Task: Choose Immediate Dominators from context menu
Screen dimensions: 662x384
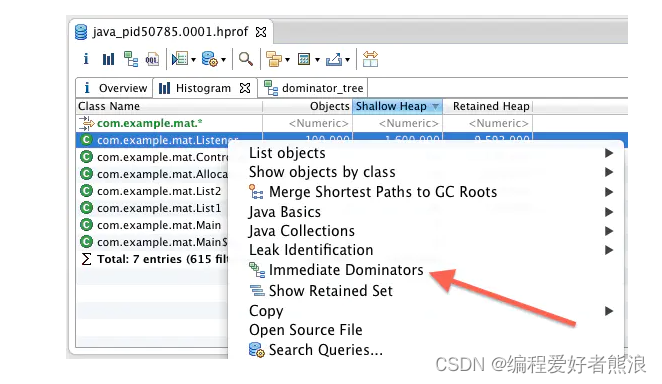Action: 426,270
